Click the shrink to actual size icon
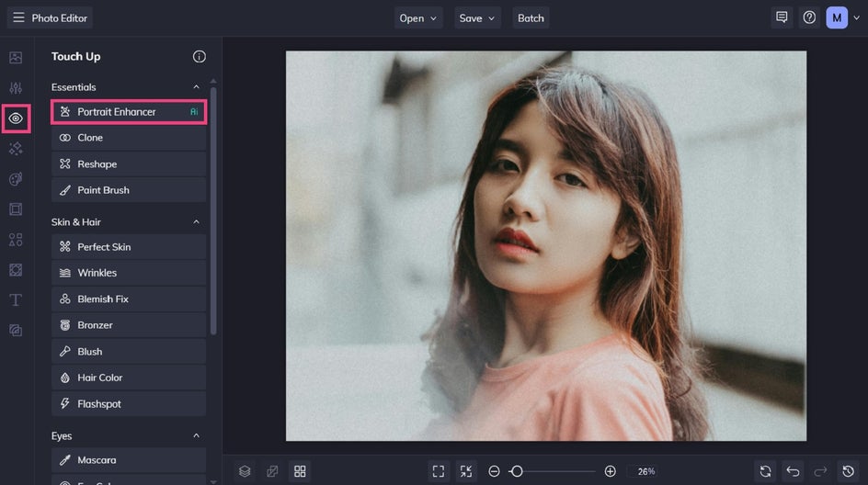The width and height of the screenshot is (868, 485). tap(466, 471)
